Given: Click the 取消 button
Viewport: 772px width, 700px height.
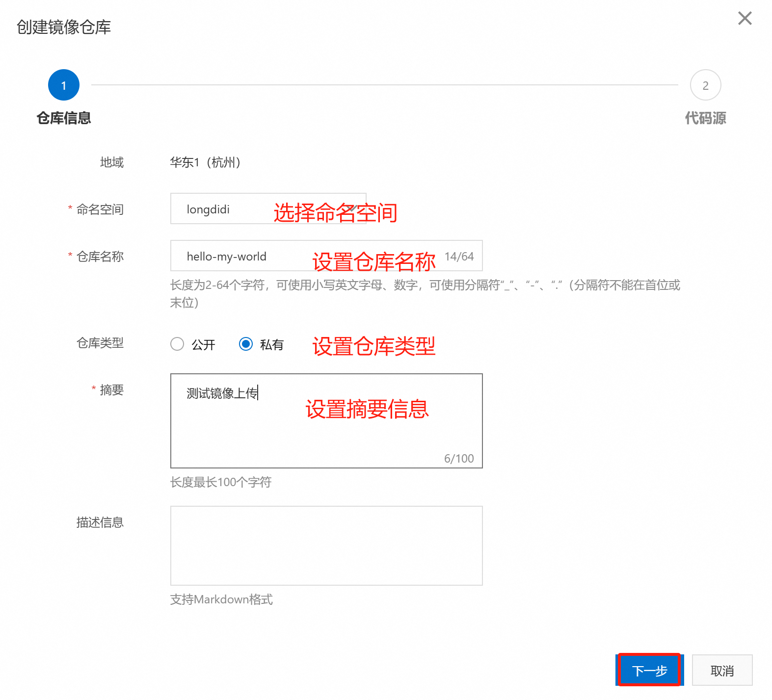Looking at the screenshot, I should pos(722,670).
